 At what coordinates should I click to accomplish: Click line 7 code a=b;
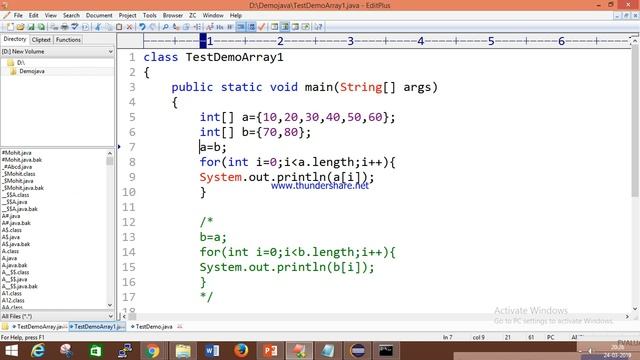pyautogui.click(x=213, y=147)
